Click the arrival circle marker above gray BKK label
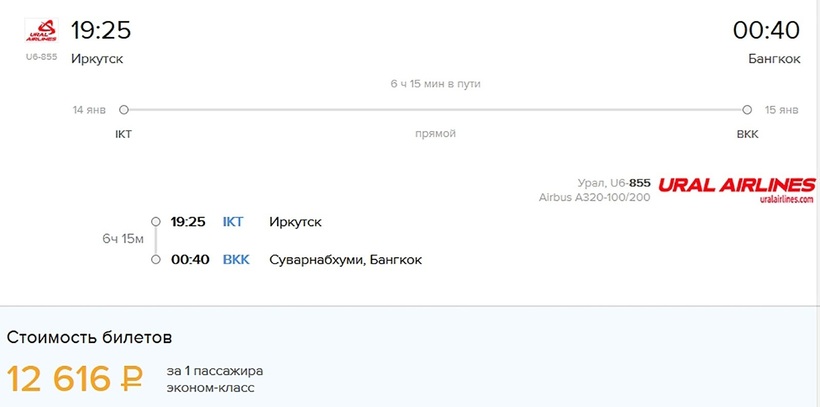This screenshot has width=820, height=407. coord(747,110)
